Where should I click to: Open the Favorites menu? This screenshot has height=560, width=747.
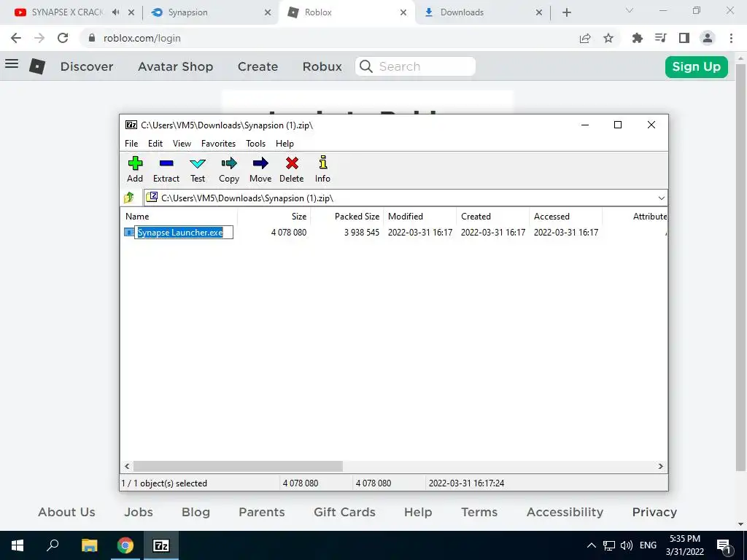click(218, 144)
